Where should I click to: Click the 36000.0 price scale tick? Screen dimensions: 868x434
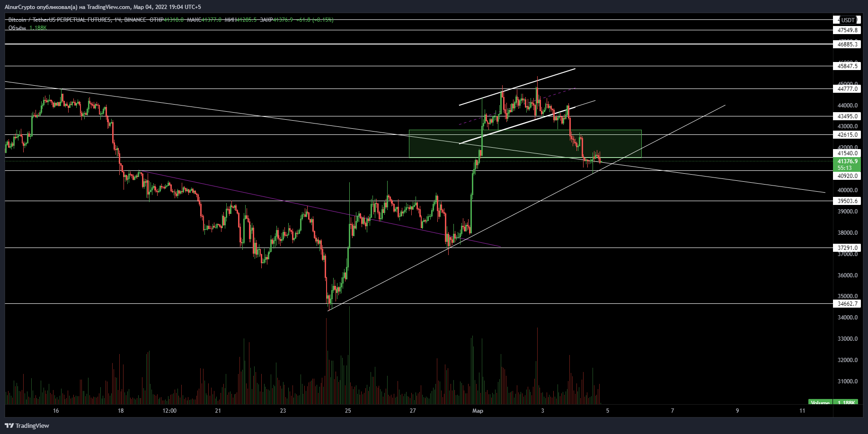[x=847, y=275]
